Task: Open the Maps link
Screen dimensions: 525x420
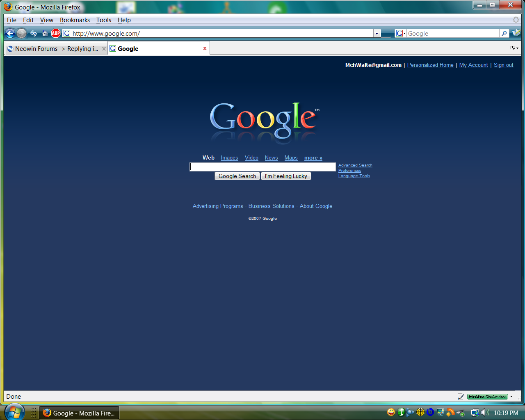Action: point(291,158)
